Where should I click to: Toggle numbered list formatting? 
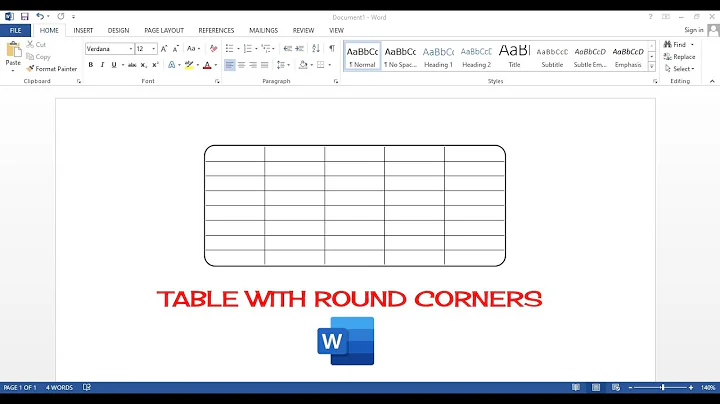click(x=248, y=48)
